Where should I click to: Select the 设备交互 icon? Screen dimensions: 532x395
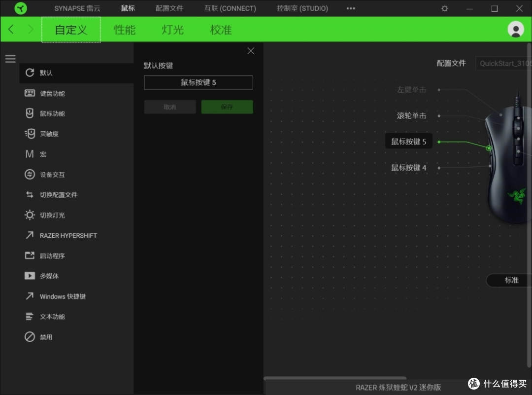(x=30, y=174)
